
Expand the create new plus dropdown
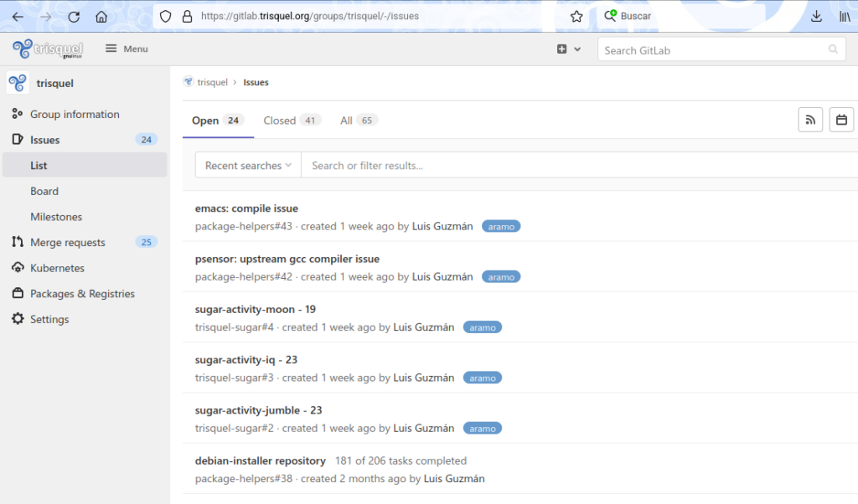pyautogui.click(x=569, y=49)
